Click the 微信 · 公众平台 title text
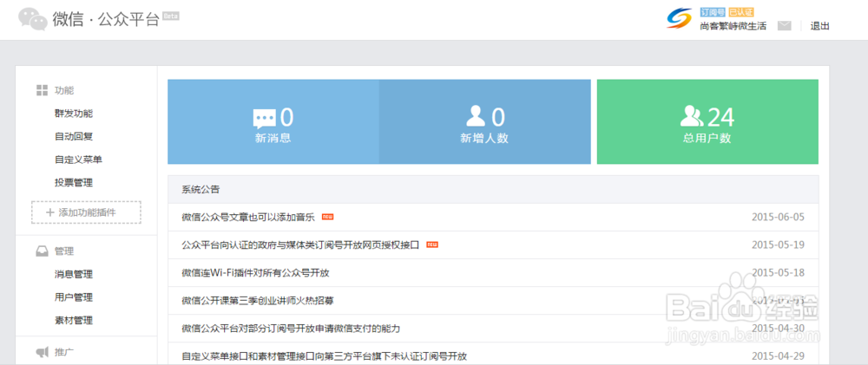This screenshot has height=365, width=868. coord(106,19)
